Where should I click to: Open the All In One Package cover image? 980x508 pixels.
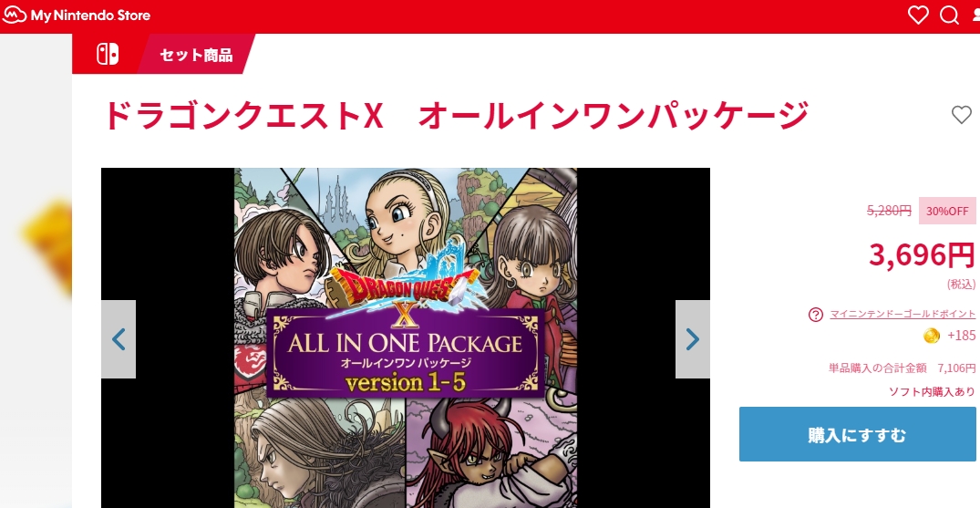tap(406, 337)
